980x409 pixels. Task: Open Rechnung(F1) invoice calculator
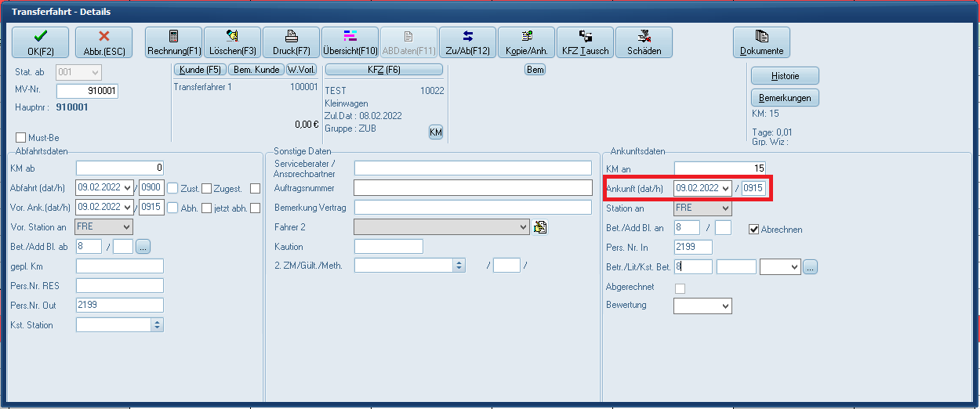pyautogui.click(x=174, y=42)
